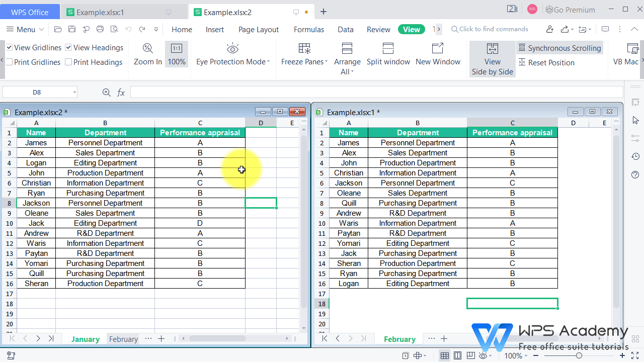This screenshot has height=362, width=644.
Task: Click the Page Break Preview icon in status bar
Action: 470,355
